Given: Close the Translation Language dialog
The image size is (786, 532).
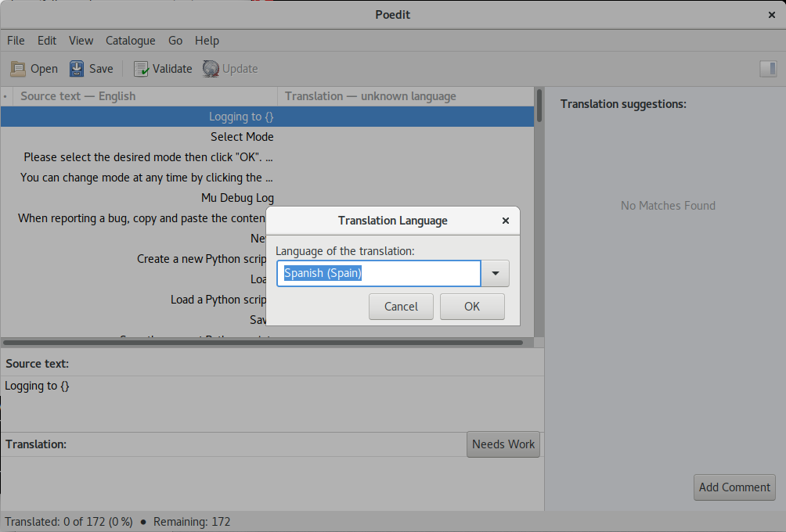Looking at the screenshot, I should 505,221.
